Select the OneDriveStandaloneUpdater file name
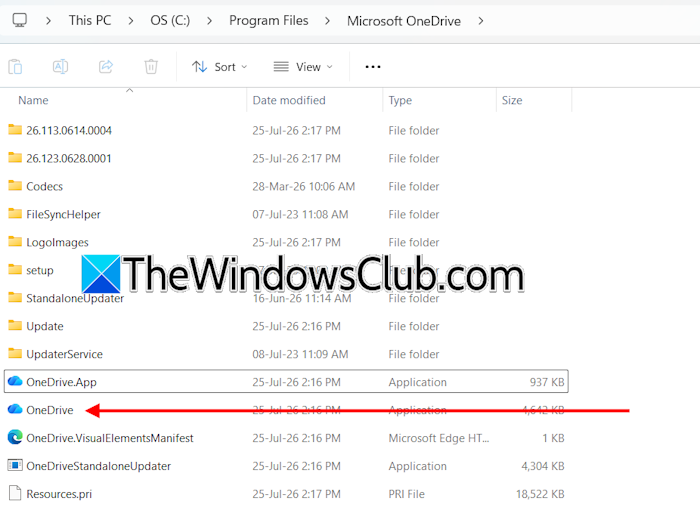The width and height of the screenshot is (700, 523). pos(99,466)
